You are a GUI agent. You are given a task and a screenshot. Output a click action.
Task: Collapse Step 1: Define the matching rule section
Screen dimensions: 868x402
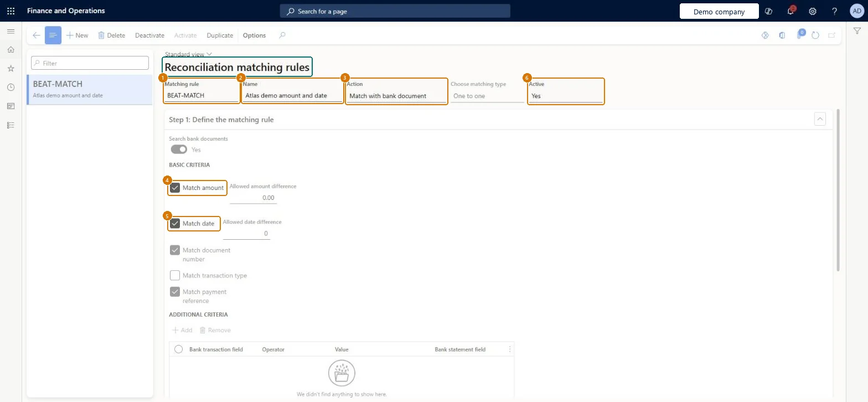pyautogui.click(x=820, y=119)
